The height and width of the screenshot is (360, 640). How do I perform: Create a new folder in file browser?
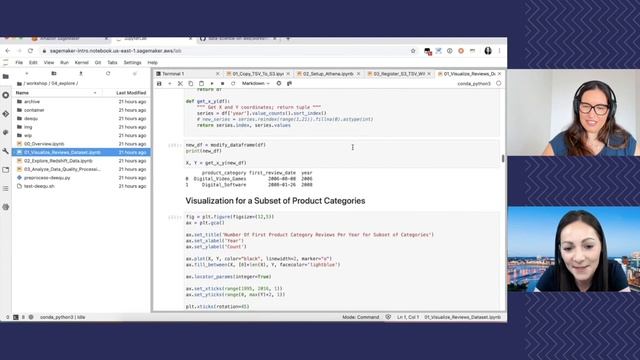54,73
